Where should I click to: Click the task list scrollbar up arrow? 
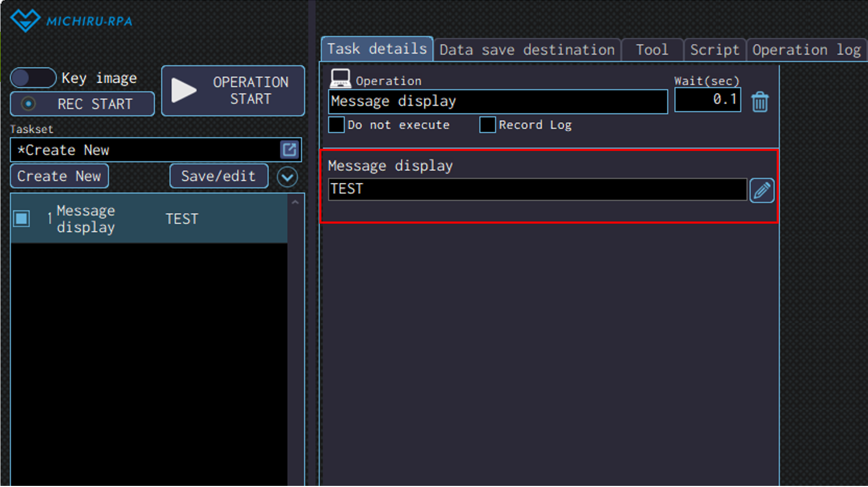[x=296, y=202]
